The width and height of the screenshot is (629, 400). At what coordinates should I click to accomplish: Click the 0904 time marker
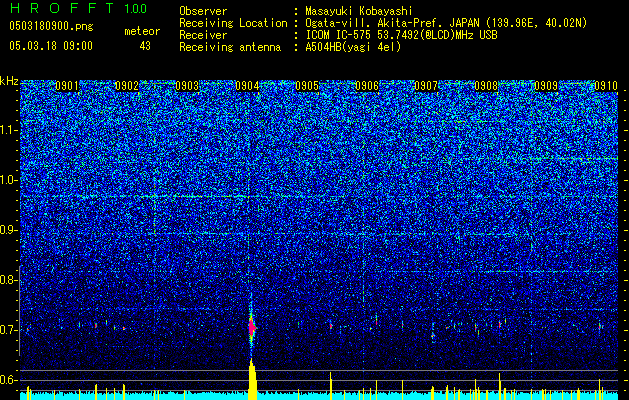(x=247, y=86)
